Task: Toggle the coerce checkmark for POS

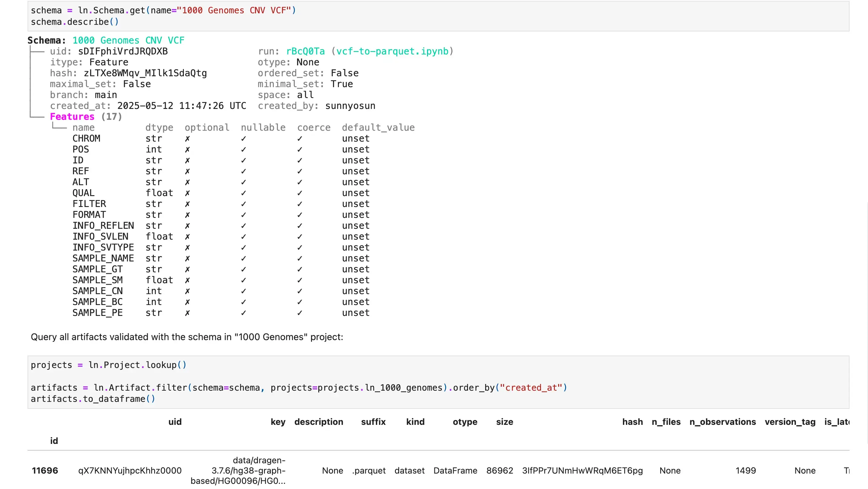Action: click(299, 149)
